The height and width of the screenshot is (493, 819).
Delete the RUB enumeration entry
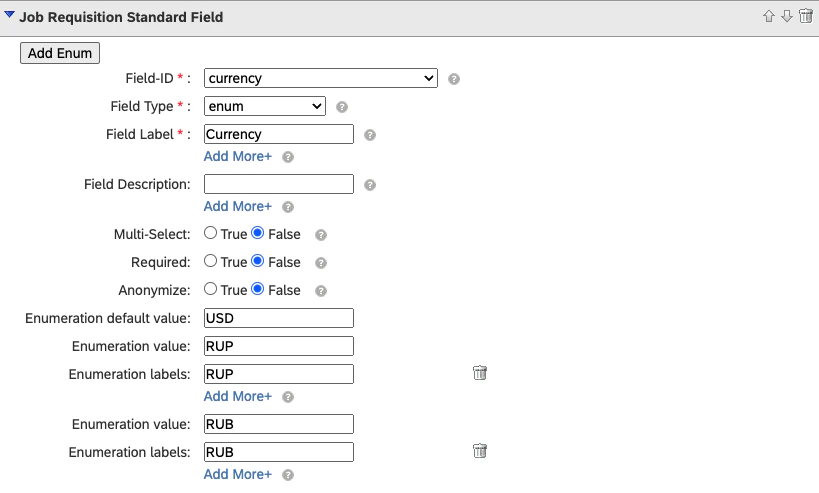coord(480,451)
